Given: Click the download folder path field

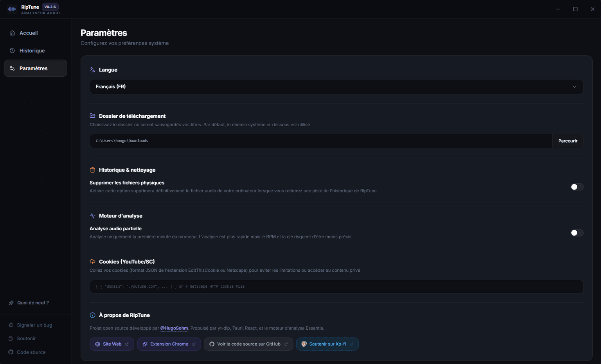Looking at the screenshot, I should 321,141.
